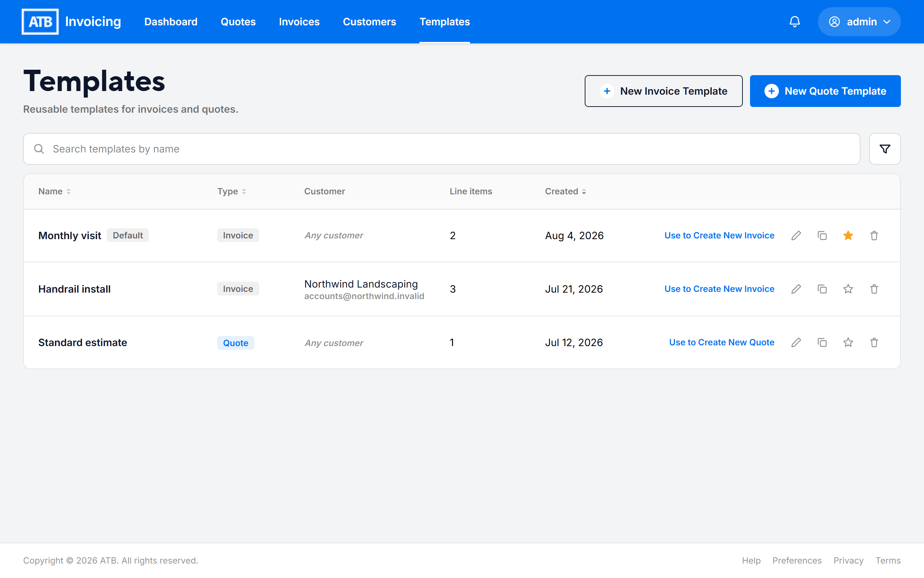Use Standard estimate to create new quote
The image size is (924, 578).
coord(722,342)
